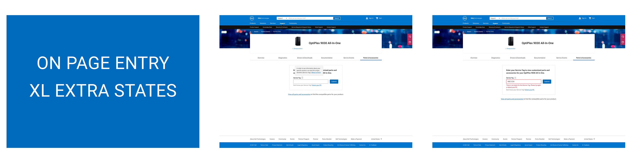Click Privacy Statement footer link, error-state page

[490, 145]
